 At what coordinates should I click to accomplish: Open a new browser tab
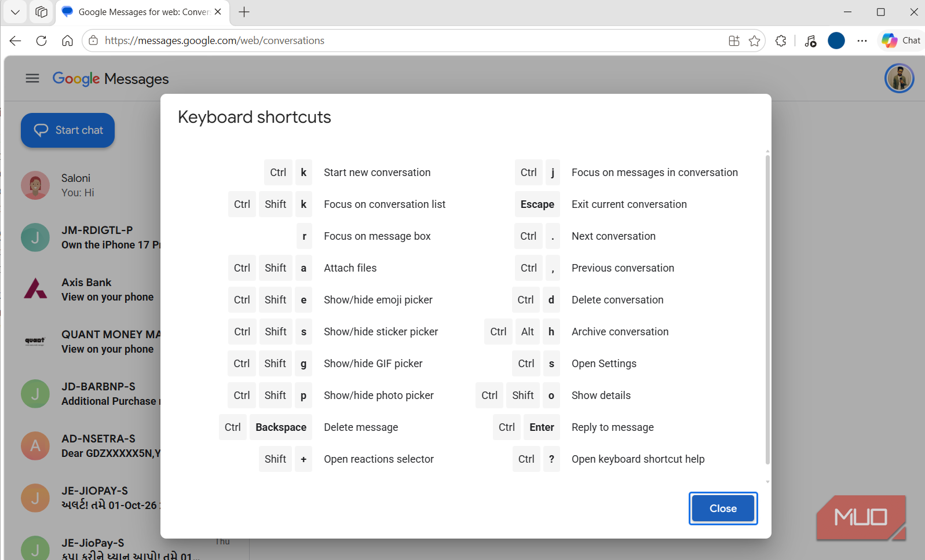244,12
